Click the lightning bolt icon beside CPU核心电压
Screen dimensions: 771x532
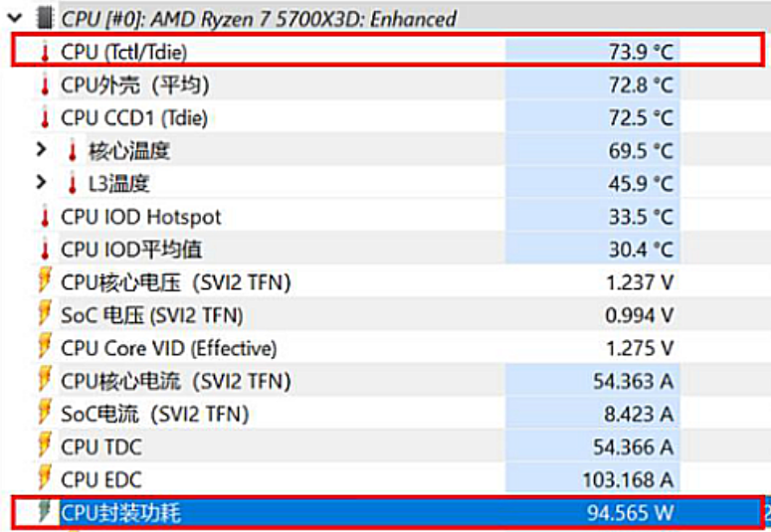[44, 282]
